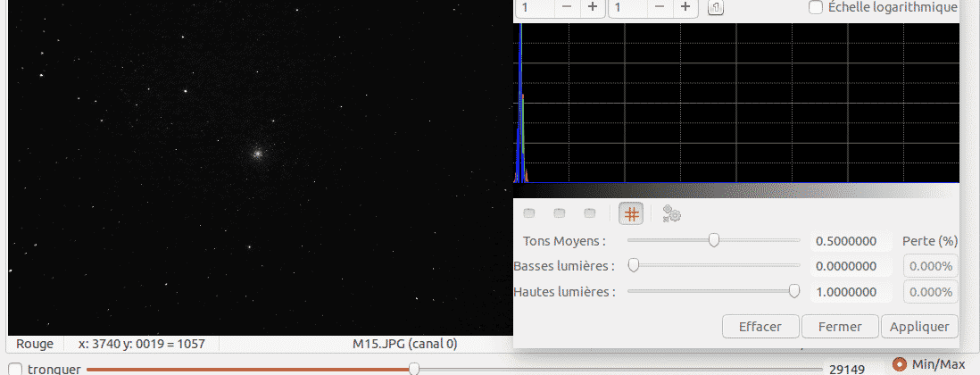This screenshot has height=375, width=980.
Task: Click the second zoom spin box value field
Action: [x=627, y=7]
